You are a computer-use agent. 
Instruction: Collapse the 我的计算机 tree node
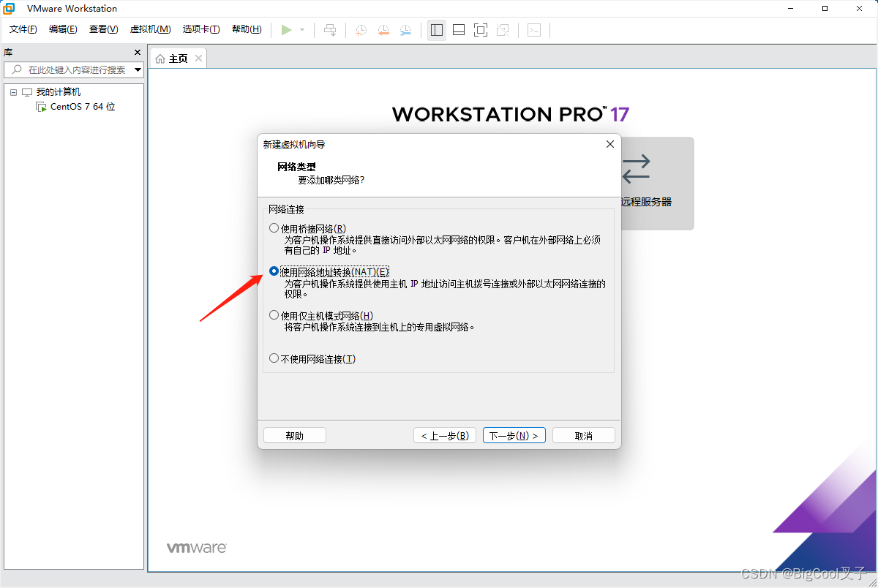(x=13, y=92)
